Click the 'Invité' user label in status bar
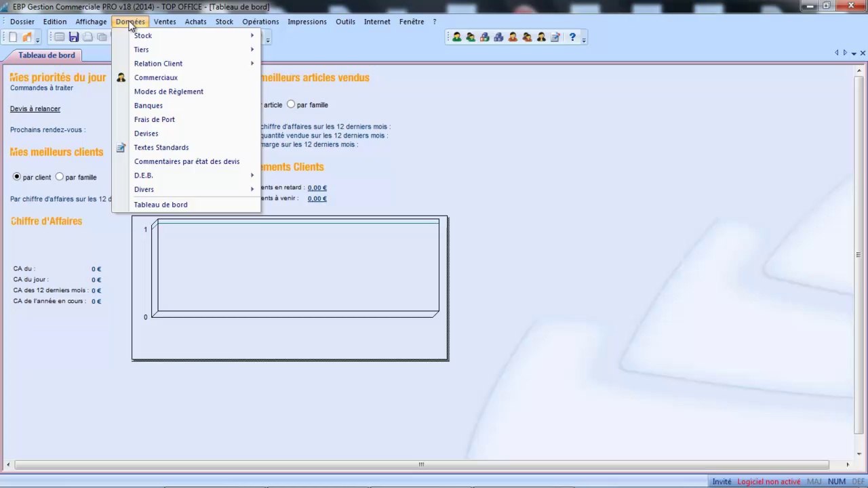Viewport: 868px width, 488px height. (722, 482)
